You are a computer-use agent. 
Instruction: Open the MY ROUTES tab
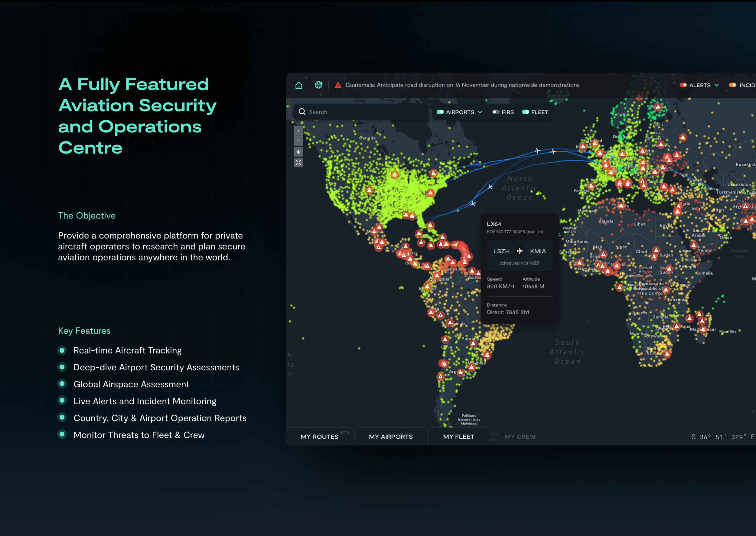[x=319, y=437]
